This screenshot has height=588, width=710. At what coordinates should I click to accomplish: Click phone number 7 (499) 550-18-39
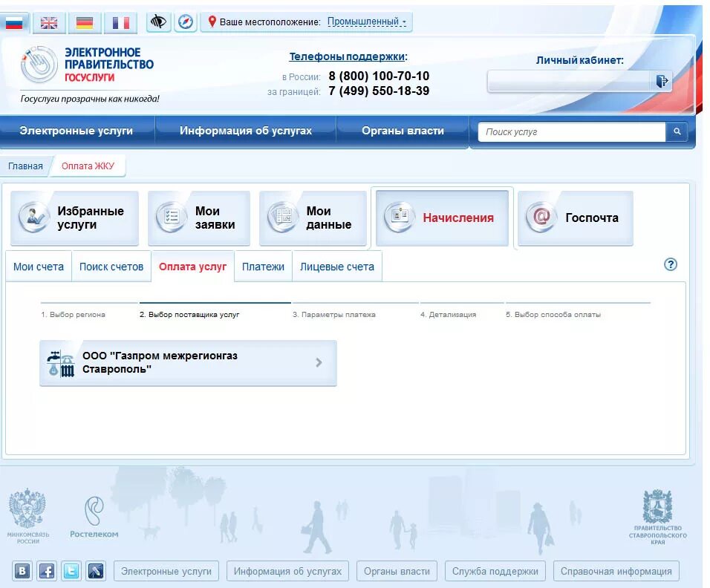(x=379, y=91)
